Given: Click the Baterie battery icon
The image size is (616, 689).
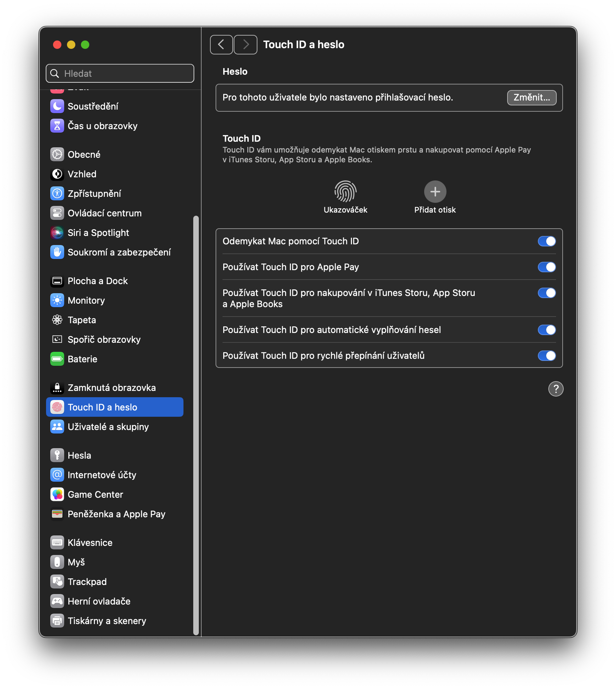Looking at the screenshot, I should (x=57, y=359).
